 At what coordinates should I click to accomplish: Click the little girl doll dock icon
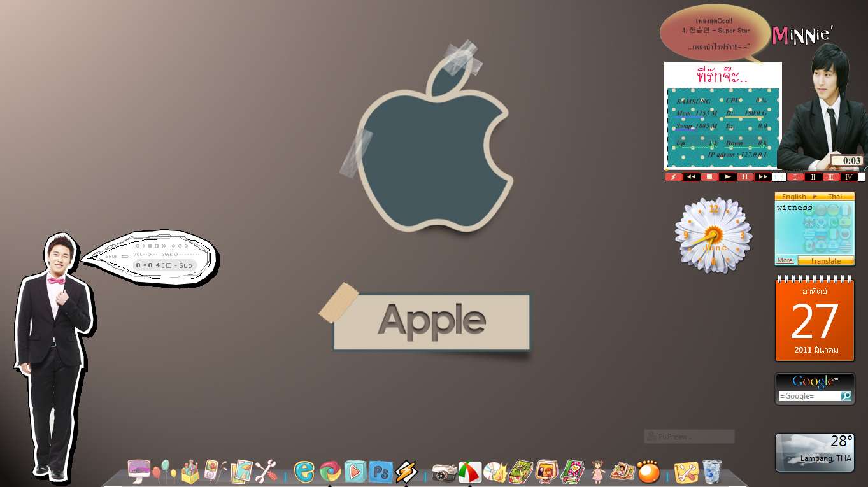tap(597, 472)
